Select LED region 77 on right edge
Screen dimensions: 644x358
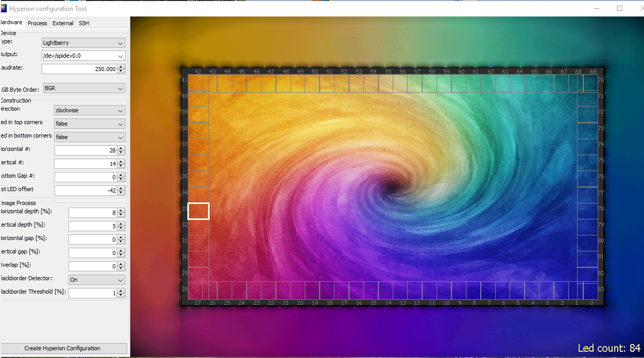[587, 195]
